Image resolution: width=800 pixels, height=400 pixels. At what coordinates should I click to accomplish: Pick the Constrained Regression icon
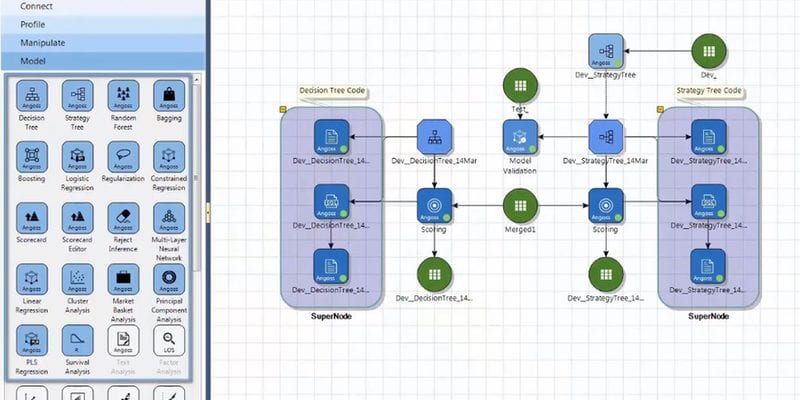click(x=169, y=157)
